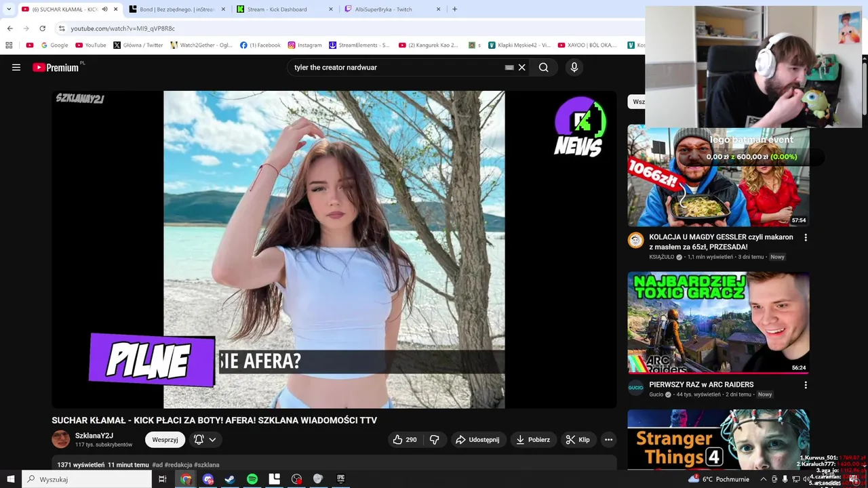Viewport: 868px width, 488px height.
Task: Clear the YouTube search query with X
Action: 521,67
